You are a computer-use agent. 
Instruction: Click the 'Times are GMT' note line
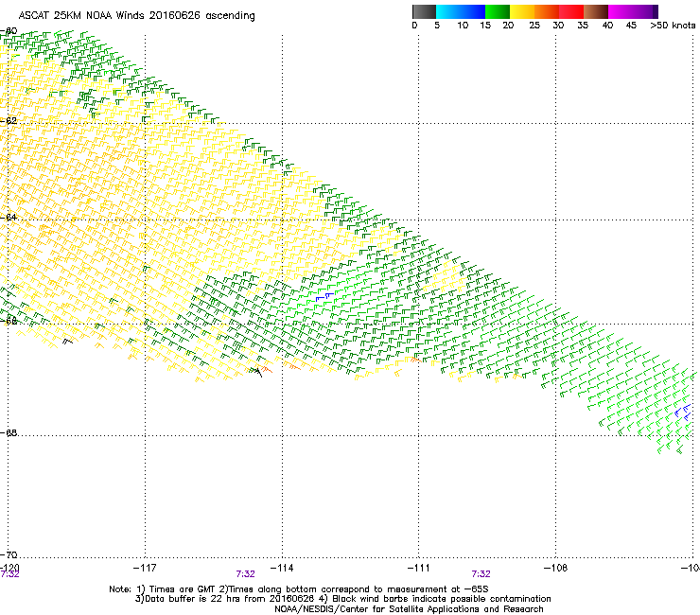[x=299, y=589]
